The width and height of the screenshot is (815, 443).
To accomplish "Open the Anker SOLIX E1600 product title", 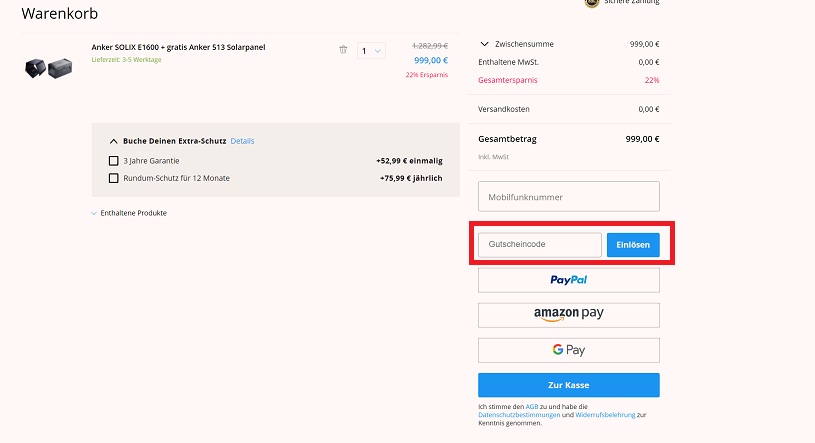I will [178, 47].
